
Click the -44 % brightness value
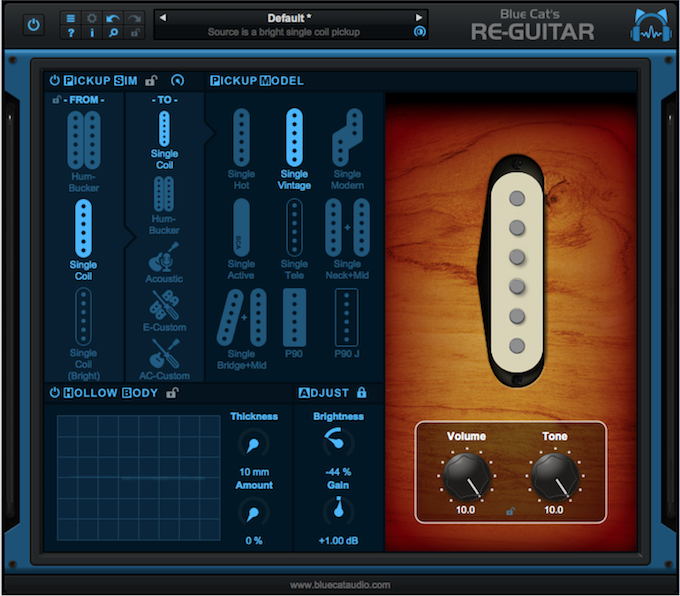point(338,472)
